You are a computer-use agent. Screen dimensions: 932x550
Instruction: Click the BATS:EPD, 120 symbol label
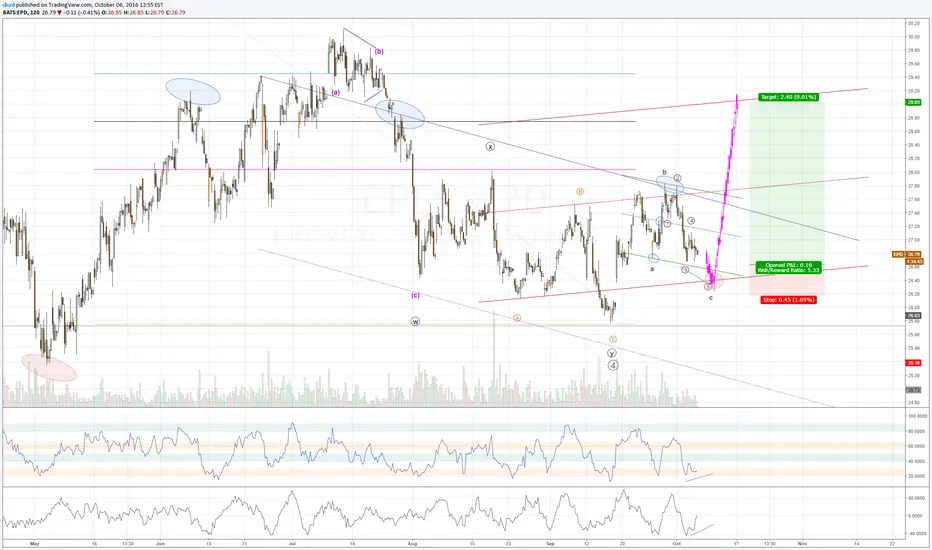point(21,12)
